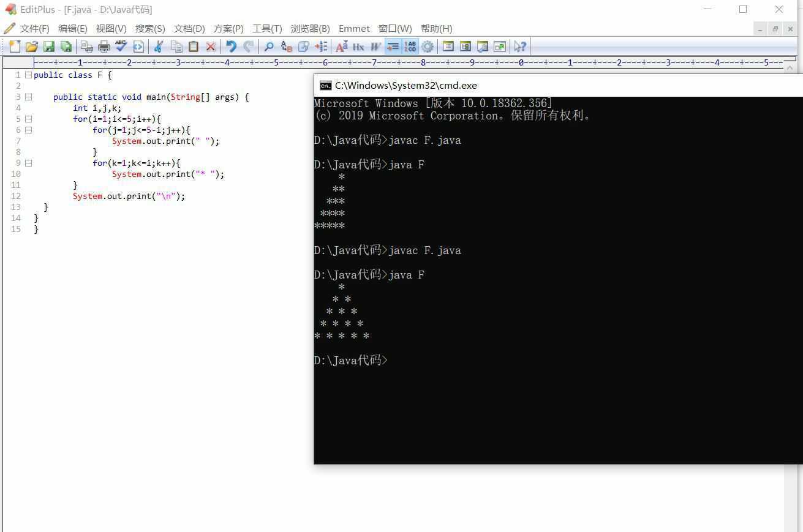Collapse the k loop fold at line 9
This screenshot has height=532, width=803.
tap(28, 163)
